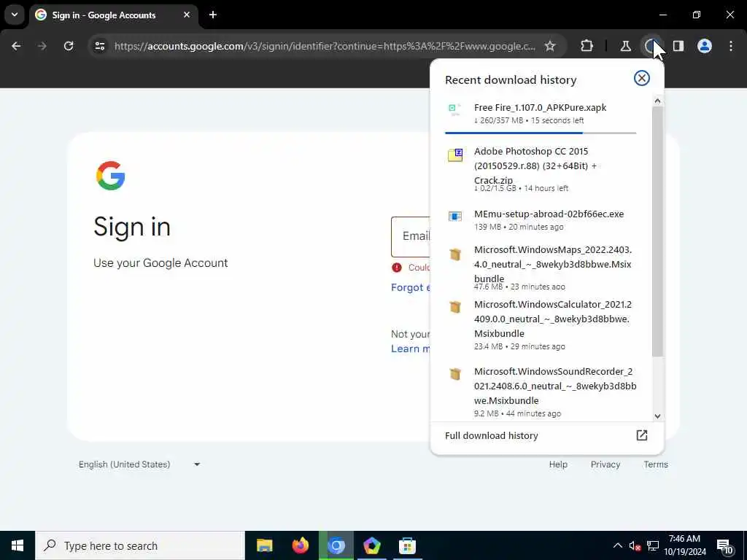Open the Extensions puzzle icon
The height and width of the screenshot is (560, 747).
coord(587,46)
